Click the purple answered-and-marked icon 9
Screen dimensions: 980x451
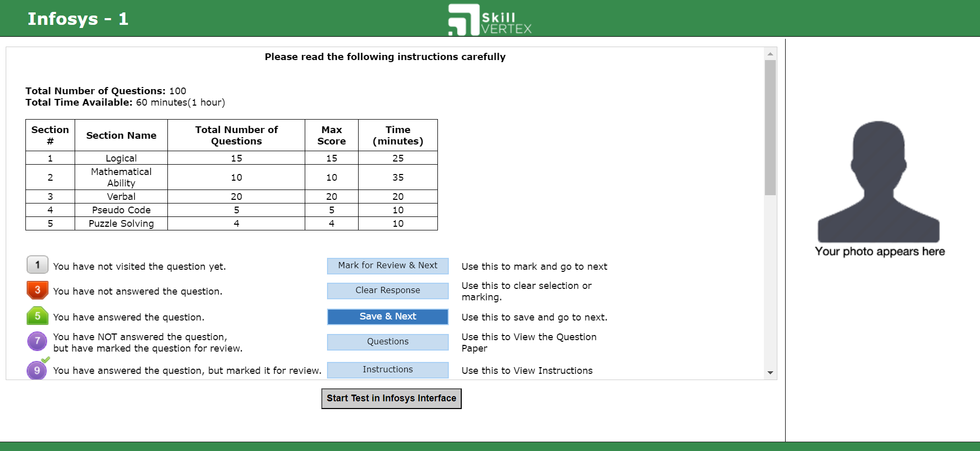click(x=37, y=369)
